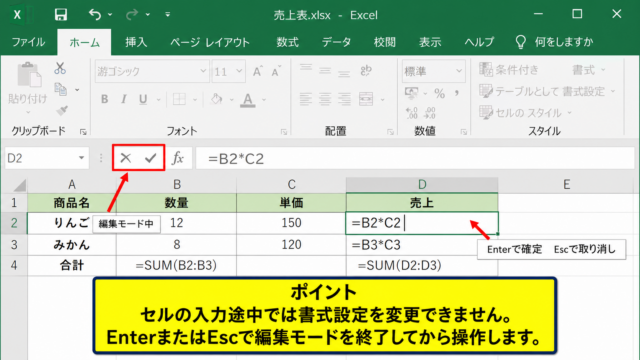640x360 pixels.
Task: Click the Merge and Center icon
Action: (366, 99)
